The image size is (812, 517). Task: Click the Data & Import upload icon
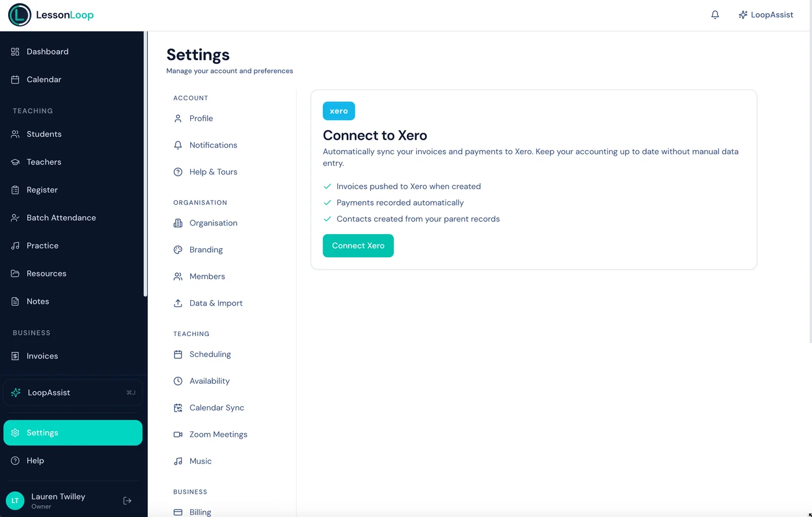point(178,303)
